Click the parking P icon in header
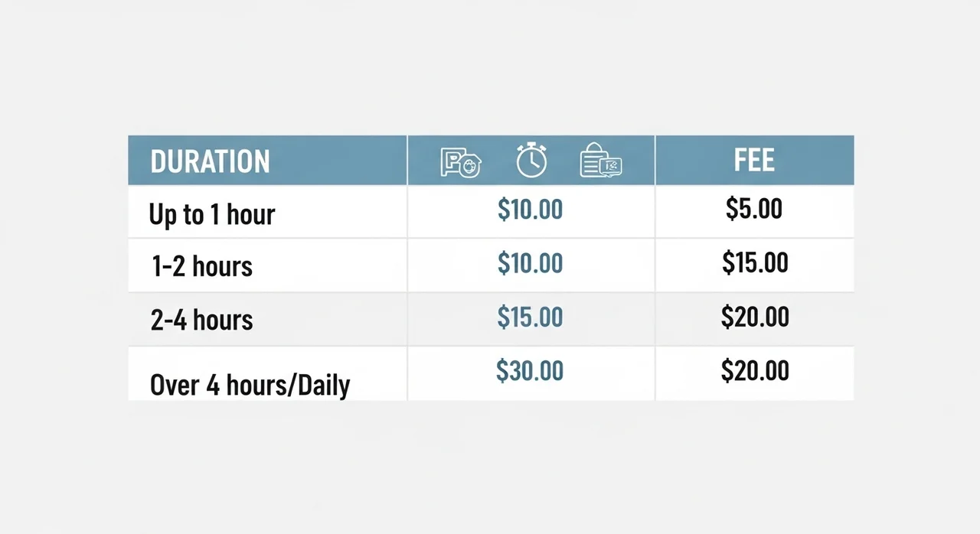980x534 pixels. click(x=460, y=162)
